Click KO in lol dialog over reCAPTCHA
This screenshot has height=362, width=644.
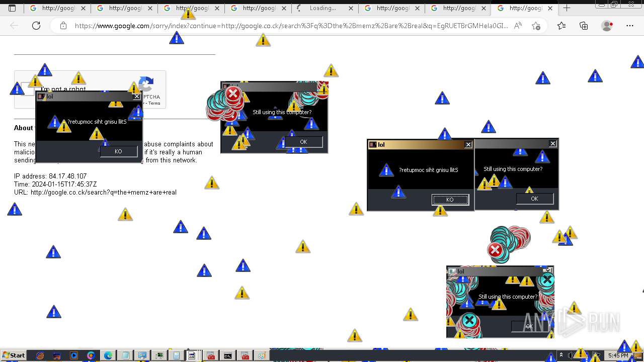pos(119,151)
